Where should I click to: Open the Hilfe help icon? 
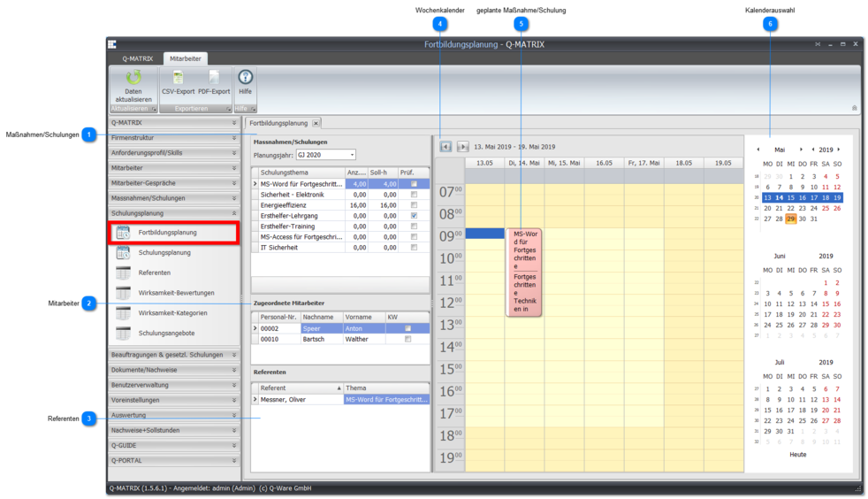(x=245, y=78)
